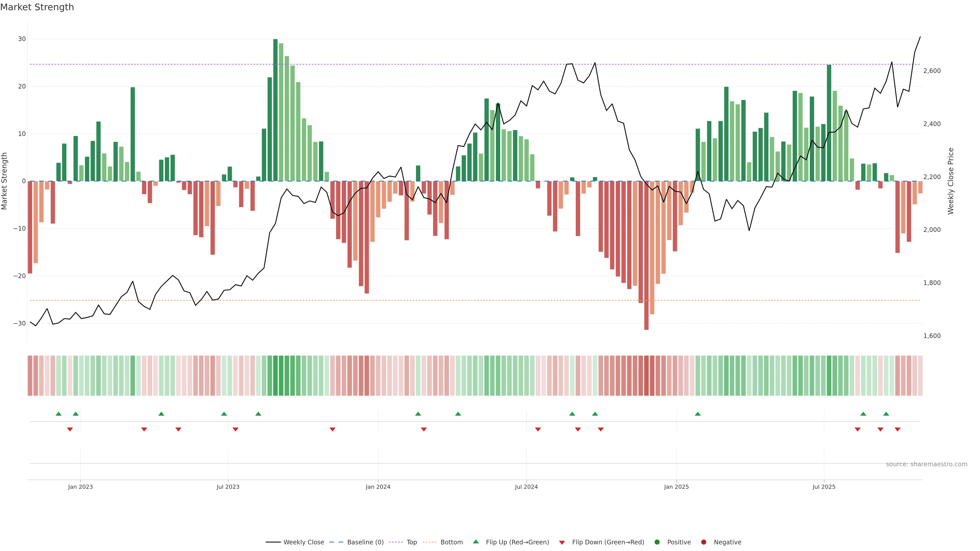Click flip-up triangle just after Jan 2025

[x=698, y=414]
